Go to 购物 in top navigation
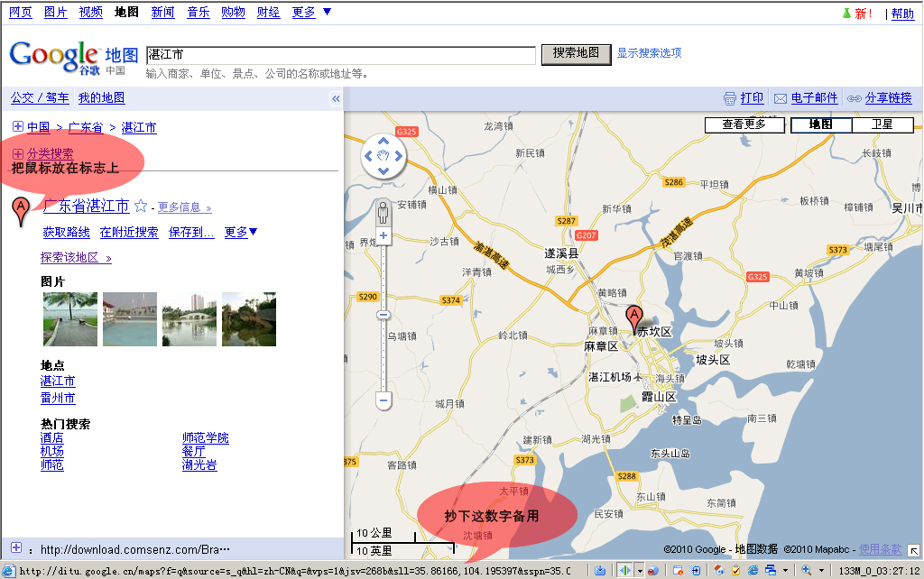Image resolution: width=924 pixels, height=579 pixels. click(234, 12)
